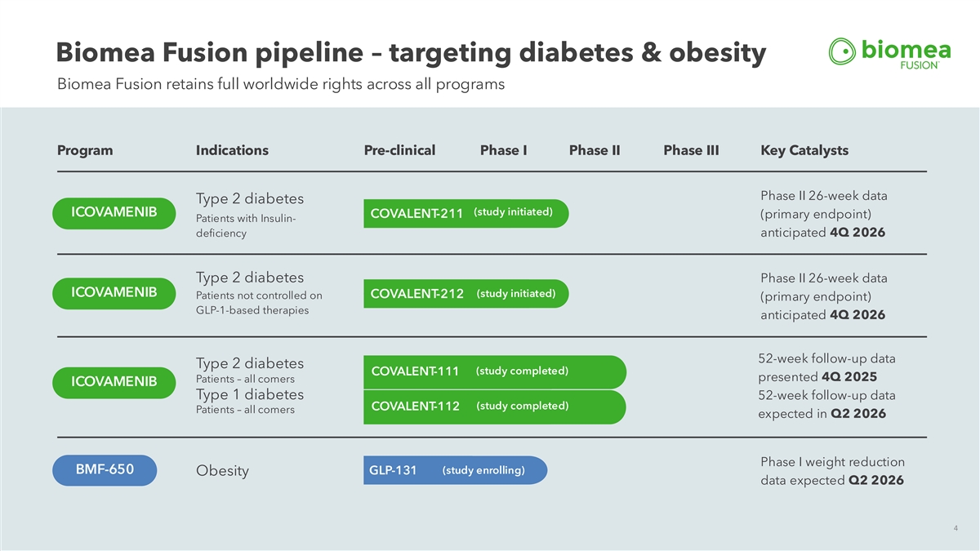Click the COVALENT-212 study bar
The width and height of the screenshot is (980, 551).
click(465, 293)
